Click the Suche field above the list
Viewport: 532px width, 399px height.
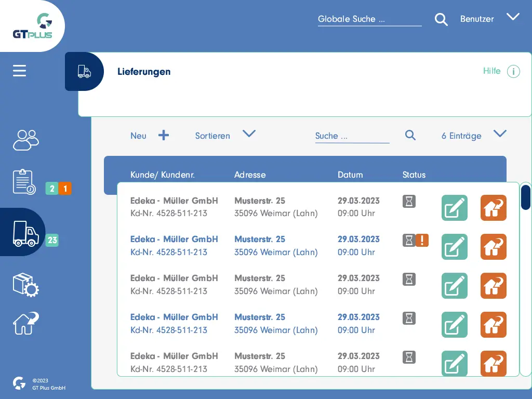(x=352, y=136)
